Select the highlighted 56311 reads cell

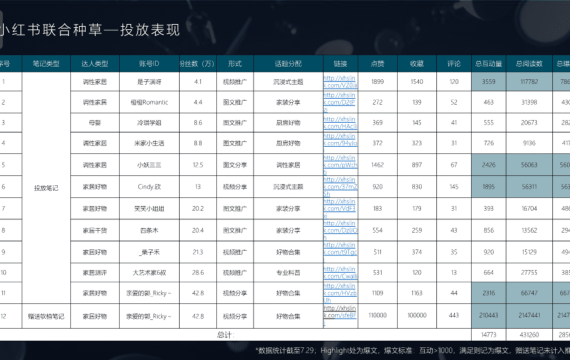click(529, 187)
